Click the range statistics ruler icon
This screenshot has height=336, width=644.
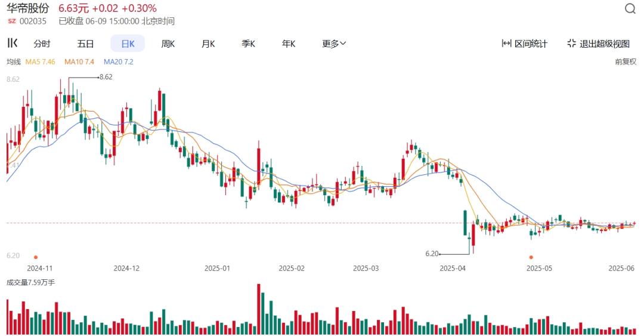tap(507, 44)
